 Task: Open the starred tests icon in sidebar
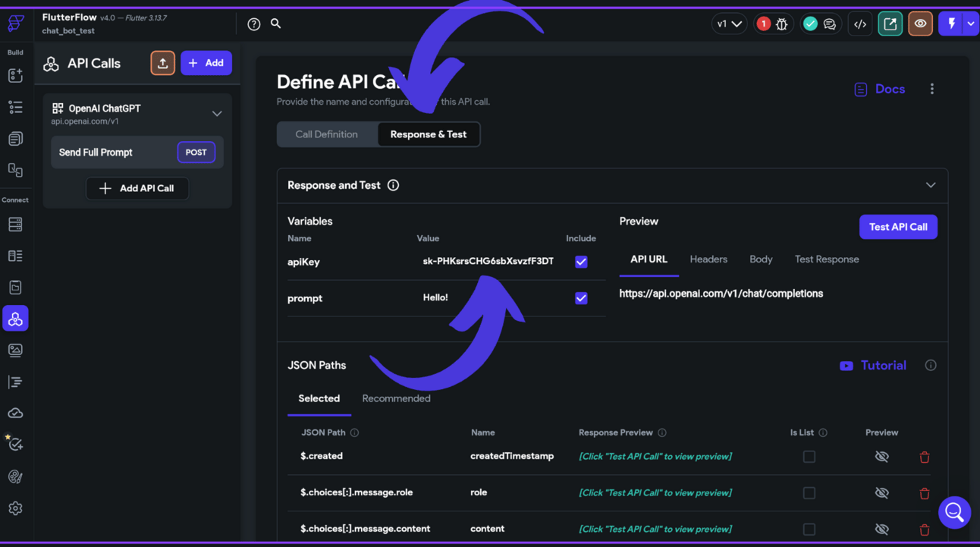point(15,445)
